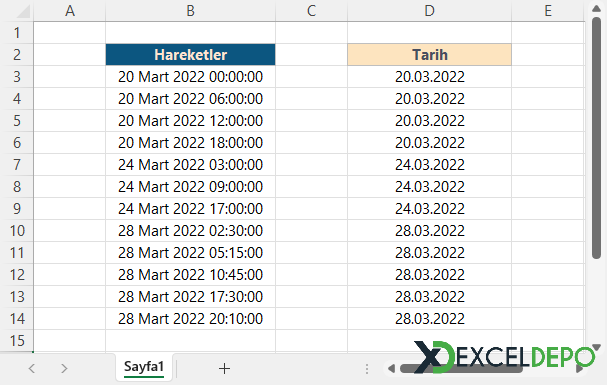Select cell 20 Mart 2022 18:00:00

pyautogui.click(x=190, y=143)
